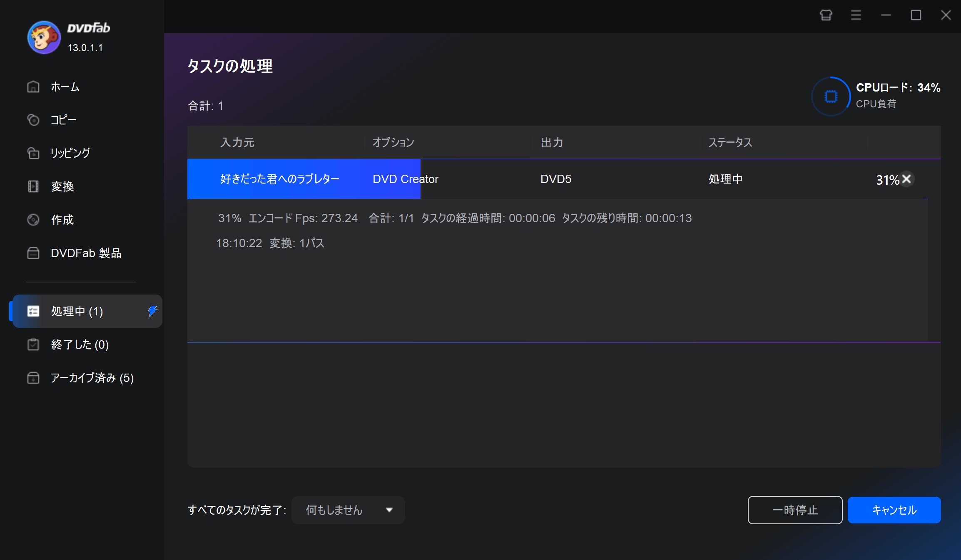The width and height of the screenshot is (961, 560).
Task: Click the DVD5 output cell
Action: (x=556, y=179)
